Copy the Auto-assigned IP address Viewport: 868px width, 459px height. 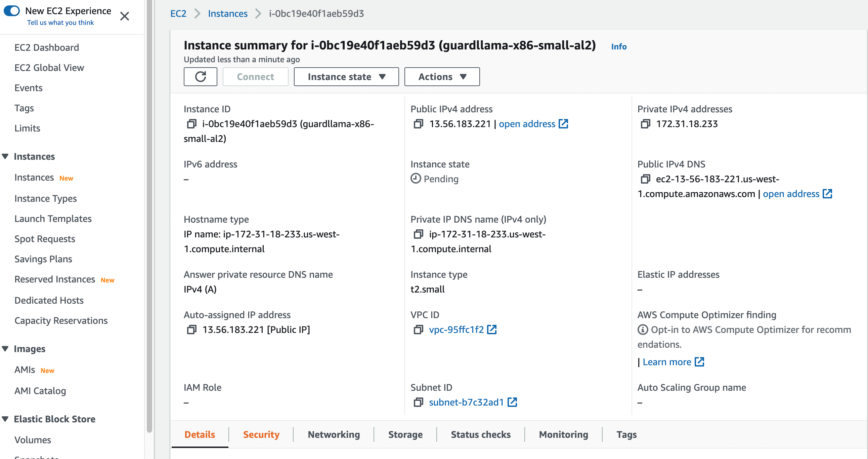[191, 330]
